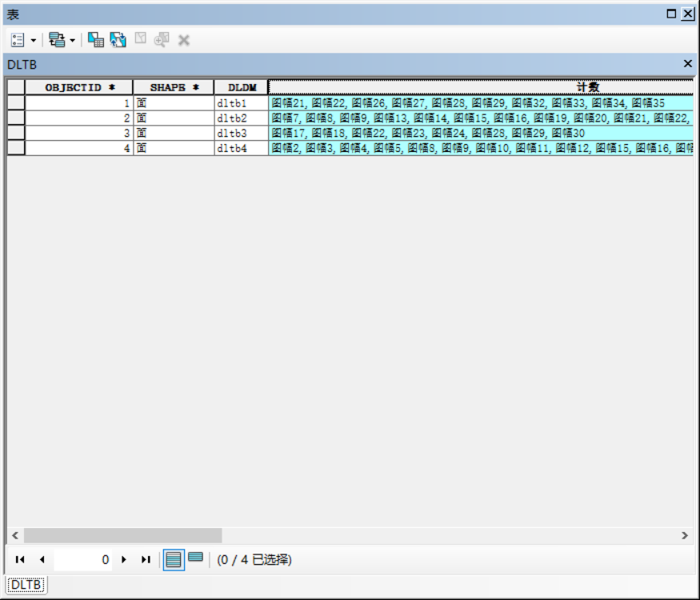Click the horizontal scrollbar thumb
This screenshot has width=700, height=600.
click(122, 535)
